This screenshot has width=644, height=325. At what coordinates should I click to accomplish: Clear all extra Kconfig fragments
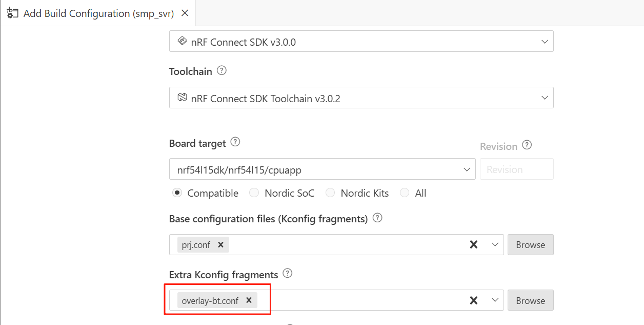click(x=474, y=300)
